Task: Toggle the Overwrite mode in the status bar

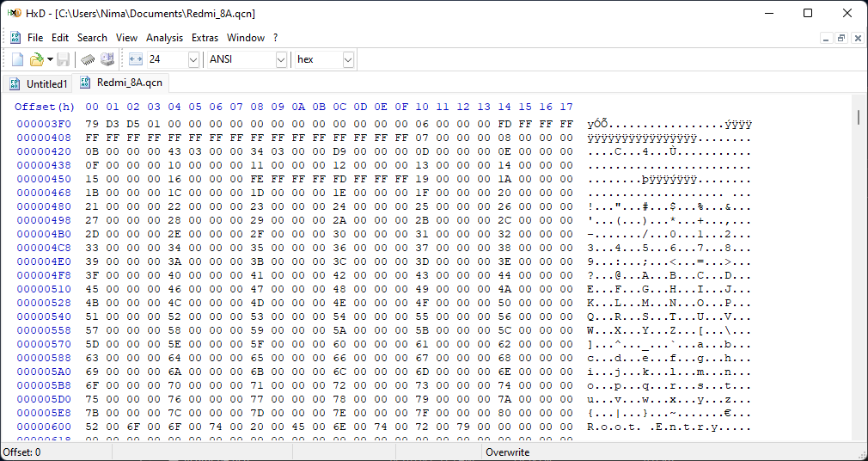Action: pyautogui.click(x=507, y=452)
